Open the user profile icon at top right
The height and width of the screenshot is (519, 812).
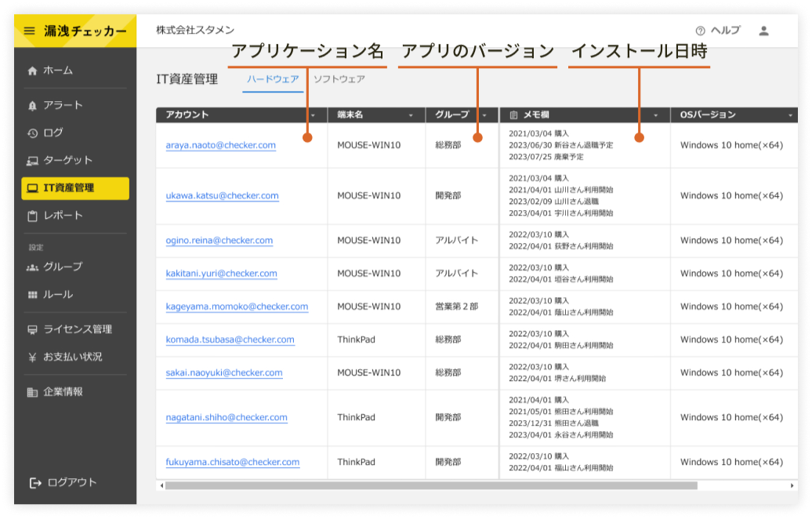tap(763, 31)
